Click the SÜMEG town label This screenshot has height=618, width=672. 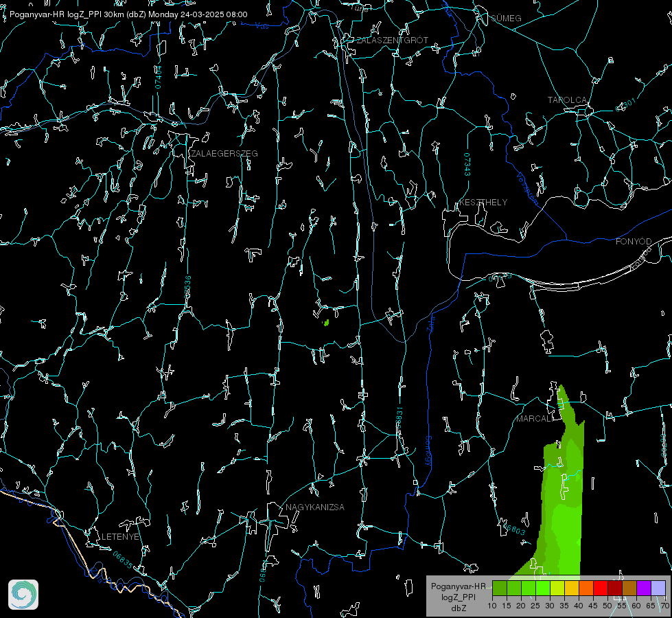pyautogui.click(x=506, y=18)
